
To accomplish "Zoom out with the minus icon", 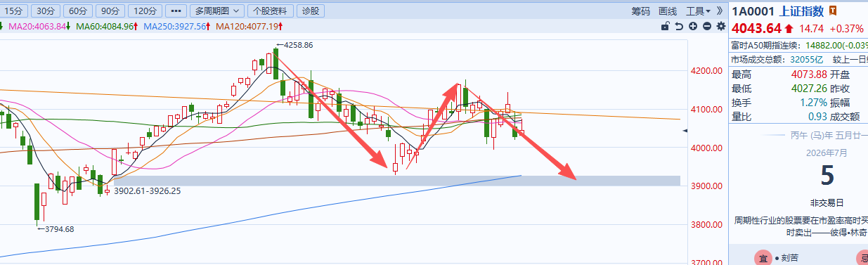I will [706, 26].
